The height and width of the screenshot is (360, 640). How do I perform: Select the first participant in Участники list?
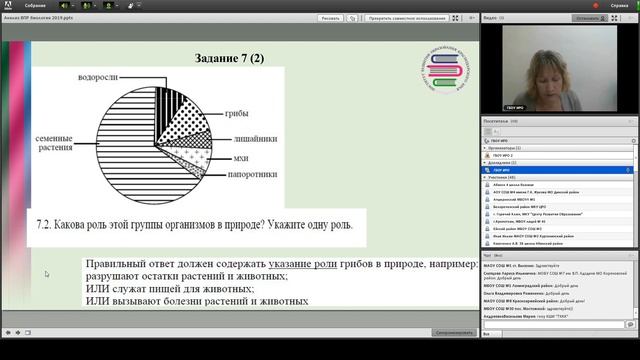click(x=558, y=185)
